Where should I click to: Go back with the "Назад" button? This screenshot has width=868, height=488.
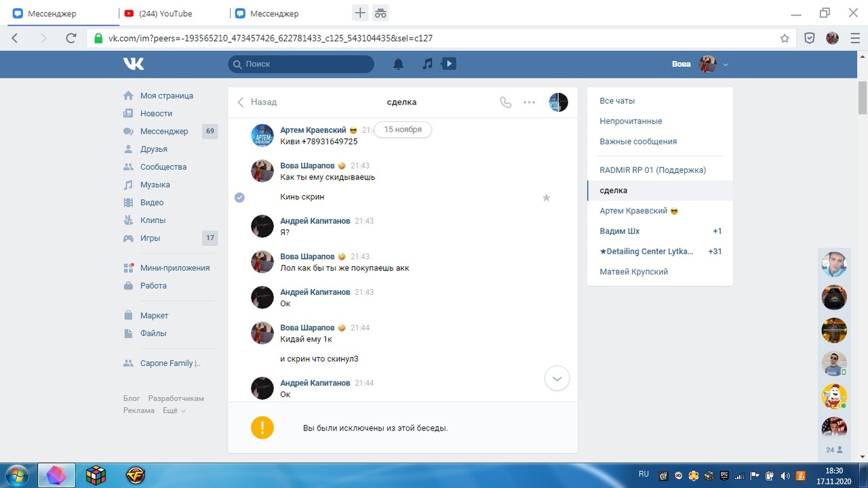pos(257,102)
